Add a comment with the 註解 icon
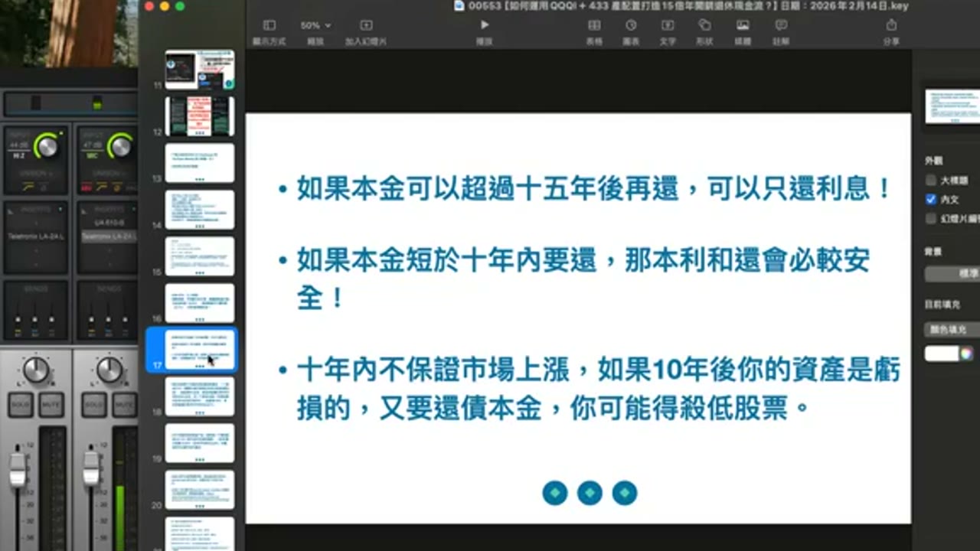The image size is (980, 551). pyautogui.click(x=781, y=25)
